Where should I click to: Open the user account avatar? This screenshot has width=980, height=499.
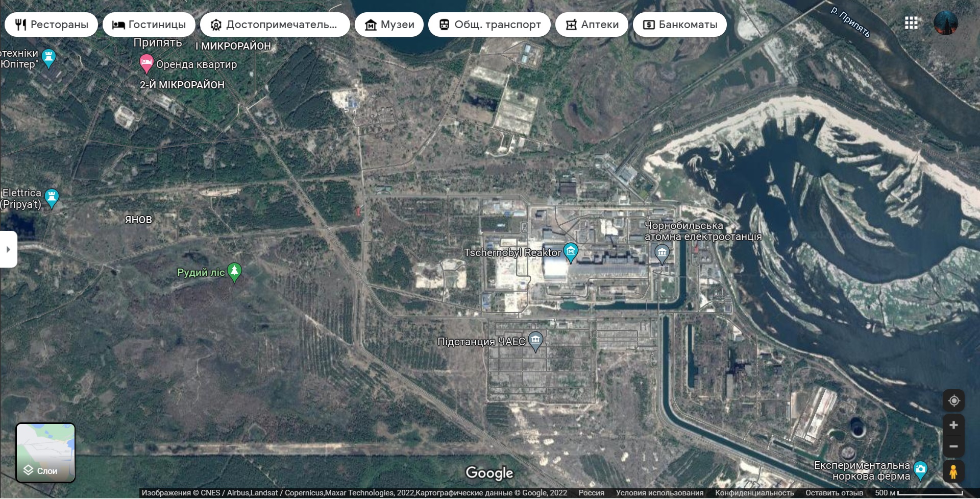tap(945, 23)
